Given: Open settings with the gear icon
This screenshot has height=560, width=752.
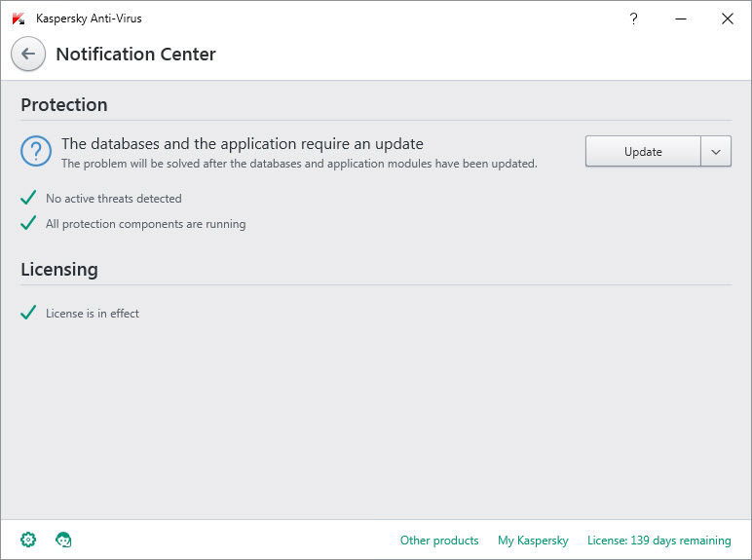Looking at the screenshot, I should [x=28, y=540].
